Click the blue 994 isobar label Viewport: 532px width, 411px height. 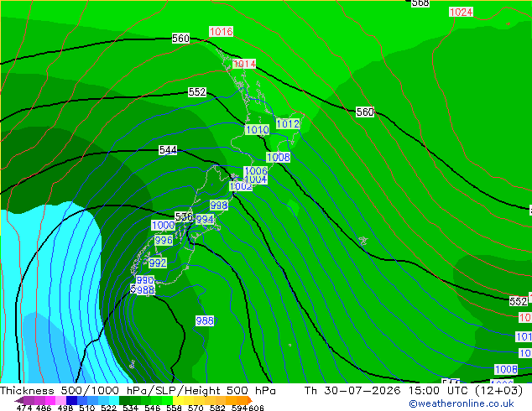tap(205, 220)
